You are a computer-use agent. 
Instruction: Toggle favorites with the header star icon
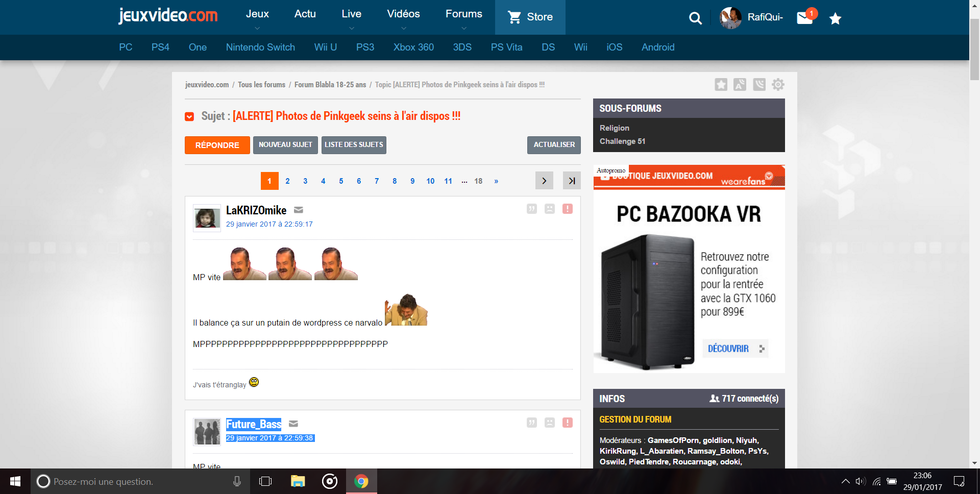(x=835, y=18)
